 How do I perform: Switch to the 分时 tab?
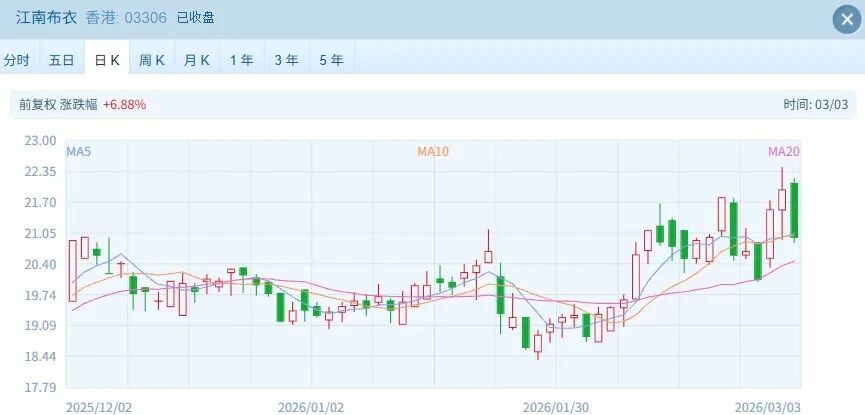coord(17,60)
